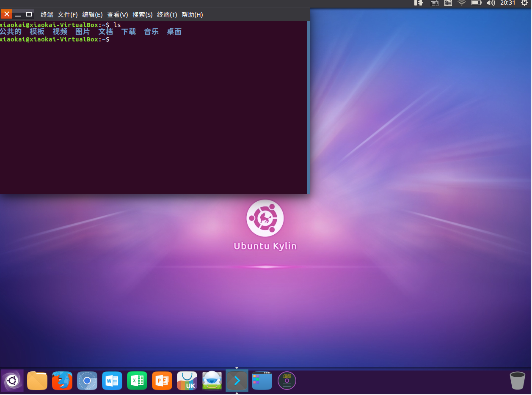Open the green X spreadsheet app

click(x=137, y=381)
